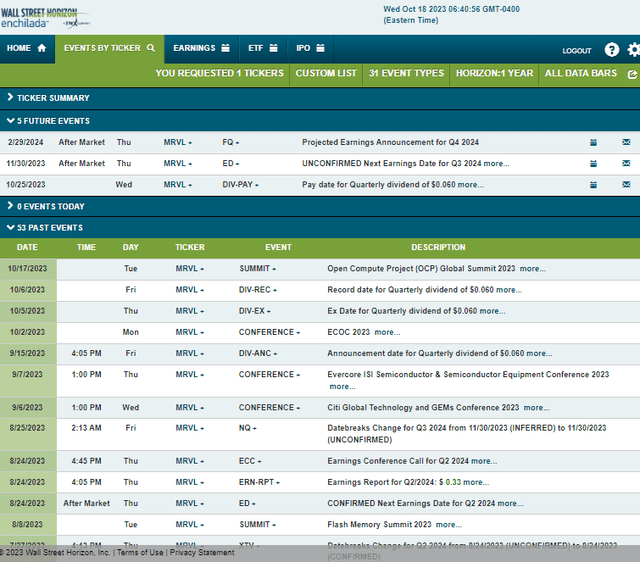Open ECC event dropdown
Viewport: 640px width, 562px height.
[250, 461]
